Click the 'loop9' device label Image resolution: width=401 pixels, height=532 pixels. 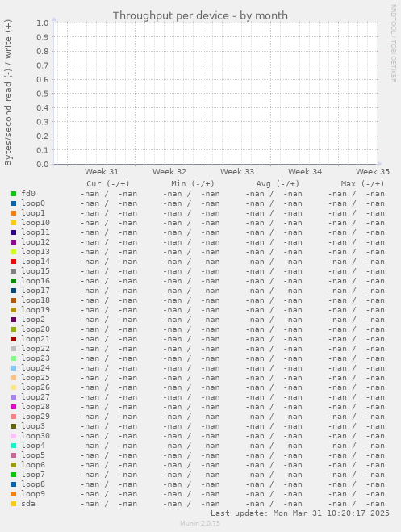(33, 494)
